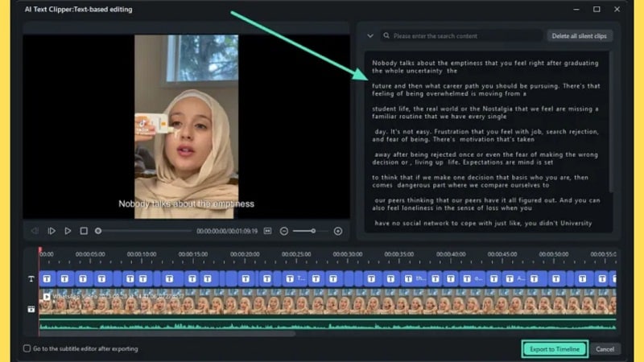Click the timeline horizontal scrollbar
Image resolution: width=644 pixels, height=362 pixels.
point(167,334)
